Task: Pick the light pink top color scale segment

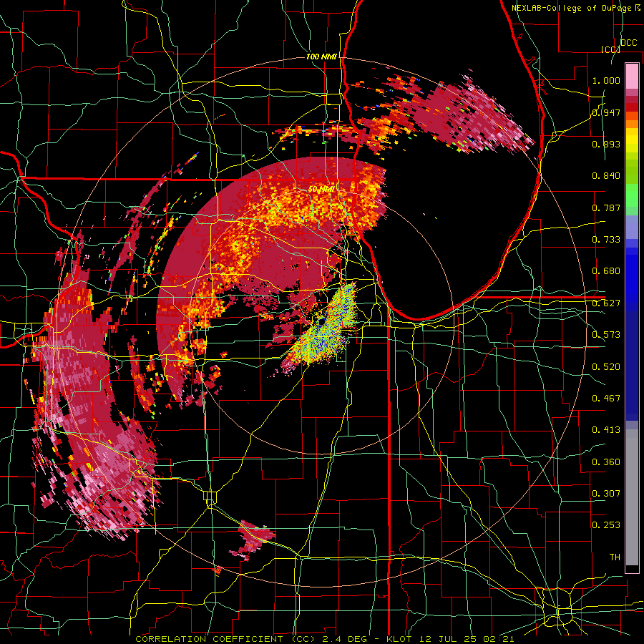Action: (632, 76)
